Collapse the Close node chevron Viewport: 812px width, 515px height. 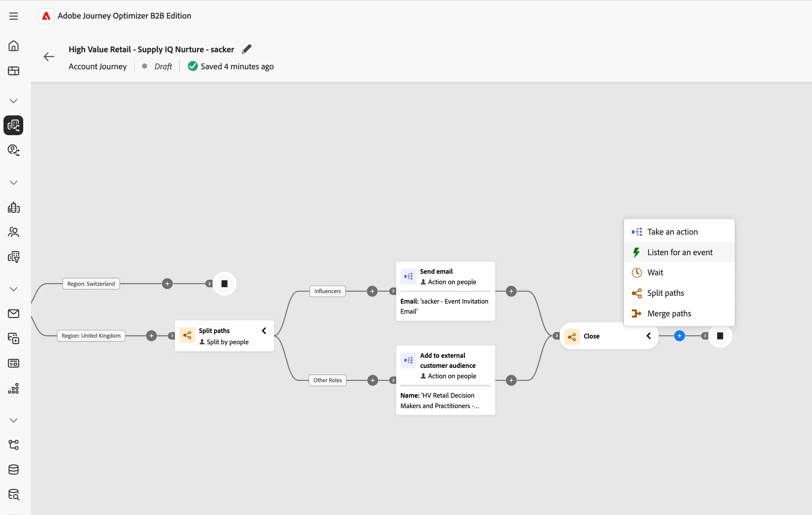coord(649,336)
